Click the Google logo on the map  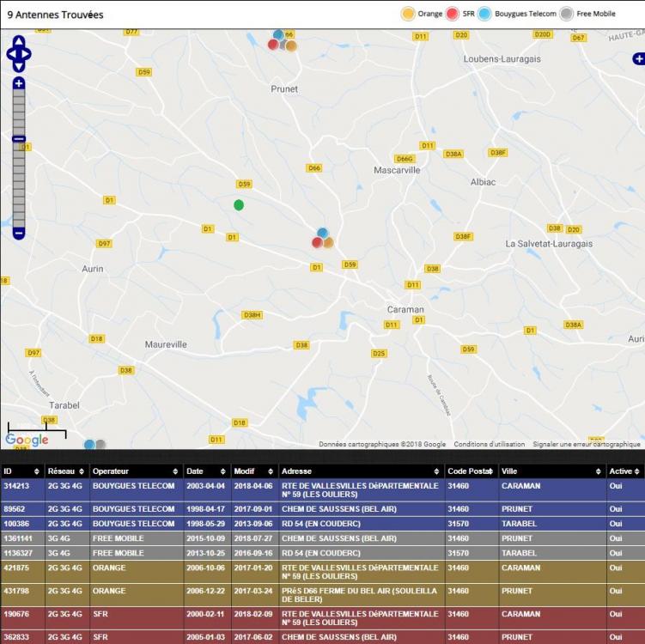click(x=27, y=440)
